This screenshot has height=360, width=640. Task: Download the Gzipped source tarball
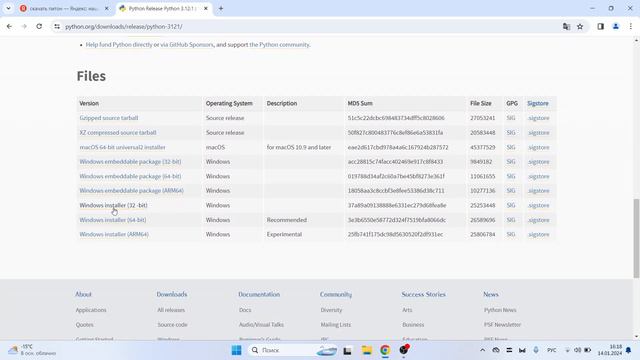point(109,118)
